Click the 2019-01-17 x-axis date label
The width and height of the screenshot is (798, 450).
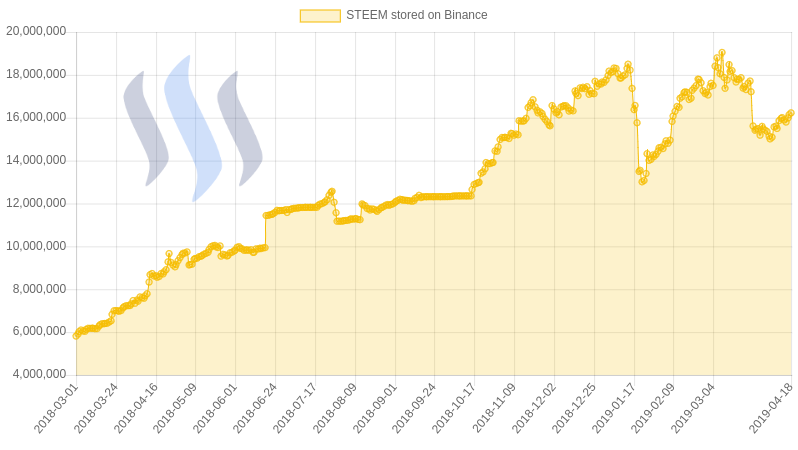click(613, 408)
